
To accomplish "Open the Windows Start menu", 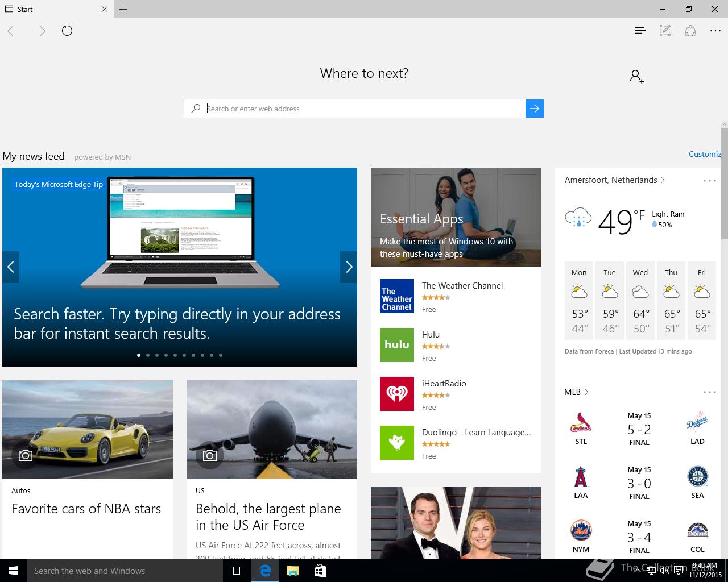I will coord(14,571).
